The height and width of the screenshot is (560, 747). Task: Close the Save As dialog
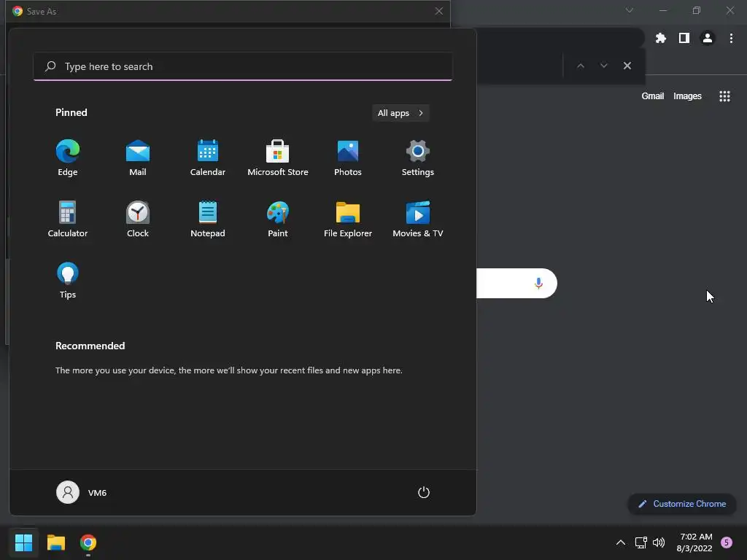[438, 11]
